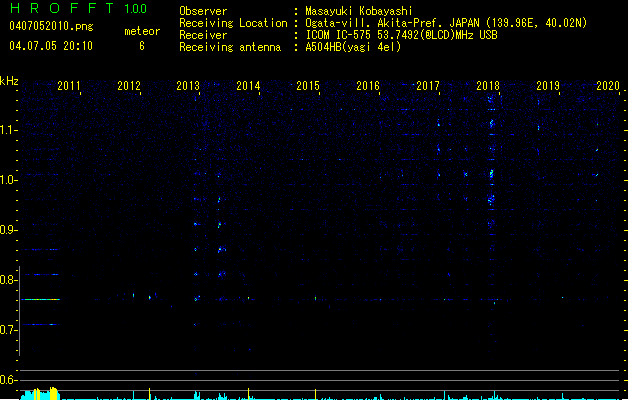Viewport: 629px width, 400px height.
Task: Click the 1.1 kHz frequency label
Action: point(9,130)
